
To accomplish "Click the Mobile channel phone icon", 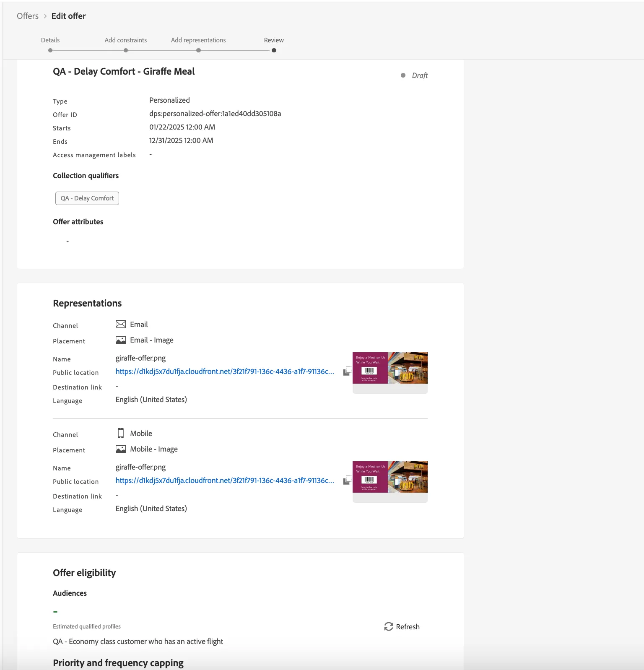I will pos(121,433).
